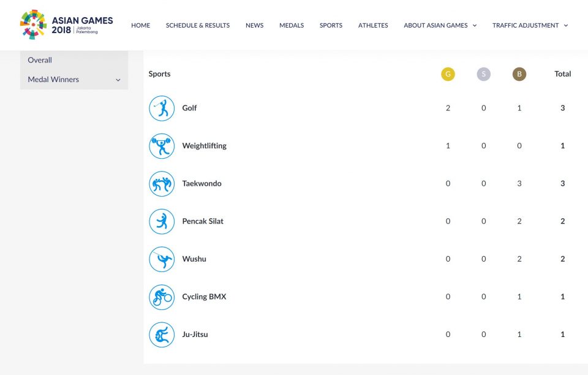This screenshot has width=588, height=375.
Task: Open the Golf sport link
Action: coord(189,108)
